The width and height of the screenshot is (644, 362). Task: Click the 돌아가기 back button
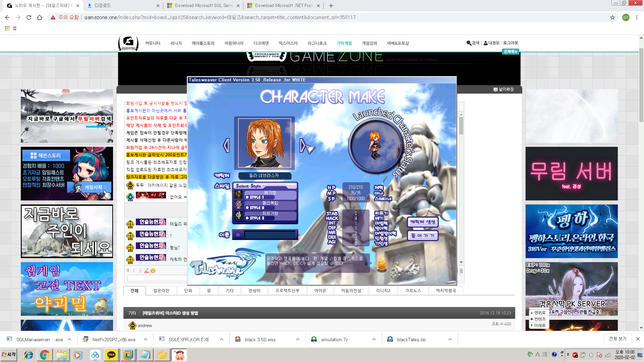coord(423,236)
